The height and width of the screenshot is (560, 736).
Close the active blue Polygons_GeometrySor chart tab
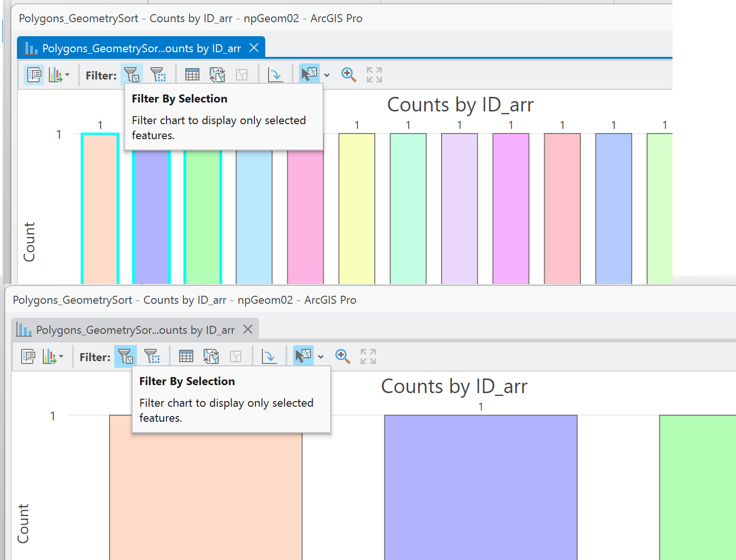click(x=254, y=48)
